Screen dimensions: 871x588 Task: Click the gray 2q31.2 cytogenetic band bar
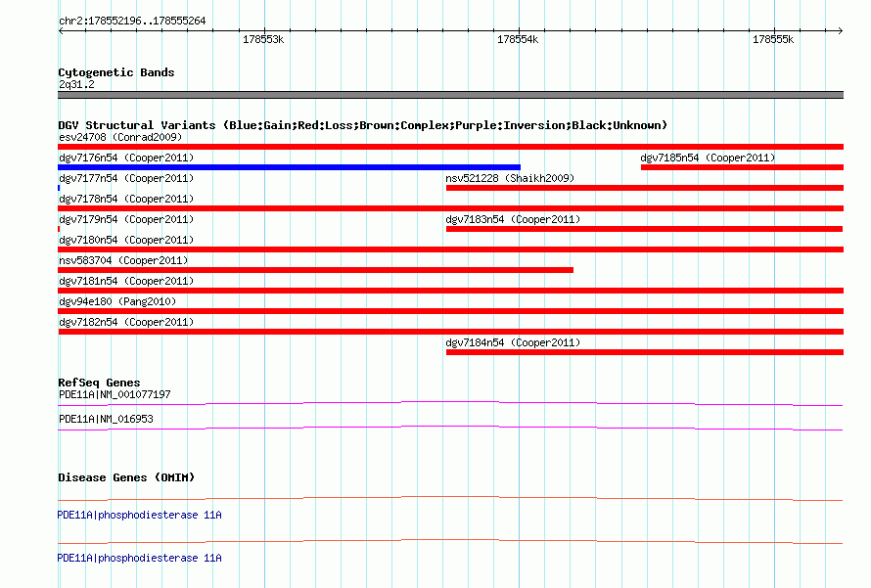pyautogui.click(x=450, y=95)
